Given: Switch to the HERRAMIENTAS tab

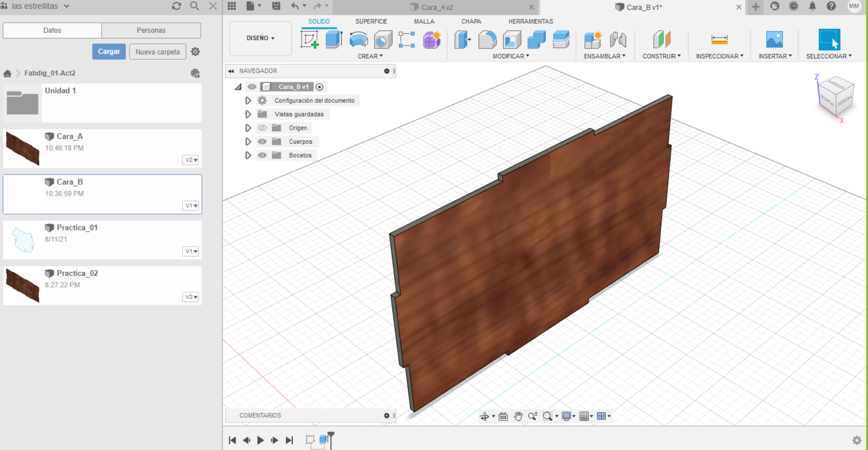Looking at the screenshot, I should pyautogui.click(x=531, y=21).
